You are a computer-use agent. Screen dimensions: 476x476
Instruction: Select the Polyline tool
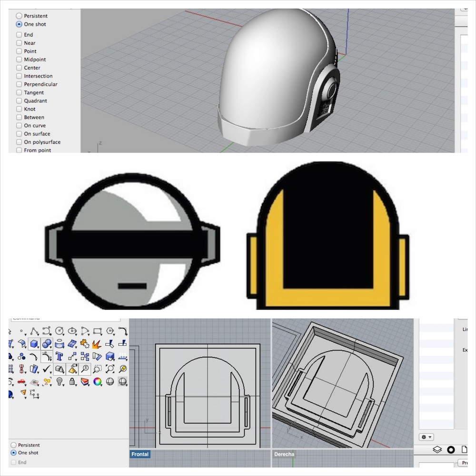pos(34,331)
